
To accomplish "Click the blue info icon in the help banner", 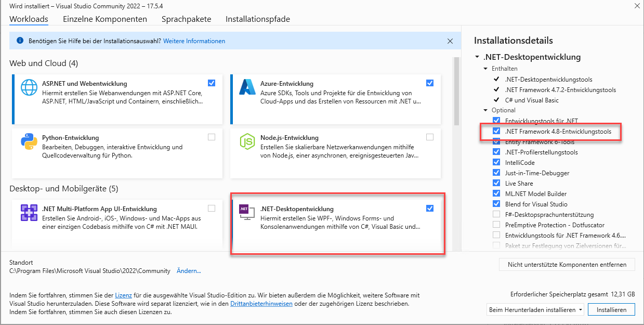I will point(20,41).
